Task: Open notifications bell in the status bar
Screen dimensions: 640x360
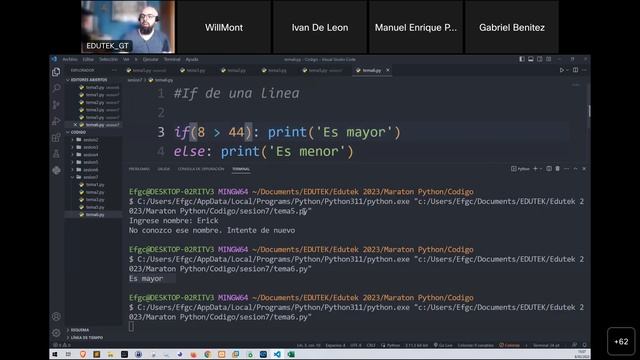Action: pyautogui.click(x=584, y=345)
